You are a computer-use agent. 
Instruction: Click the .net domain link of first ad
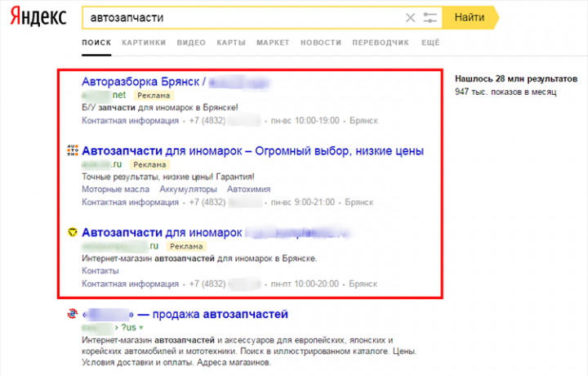pyautogui.click(x=104, y=96)
